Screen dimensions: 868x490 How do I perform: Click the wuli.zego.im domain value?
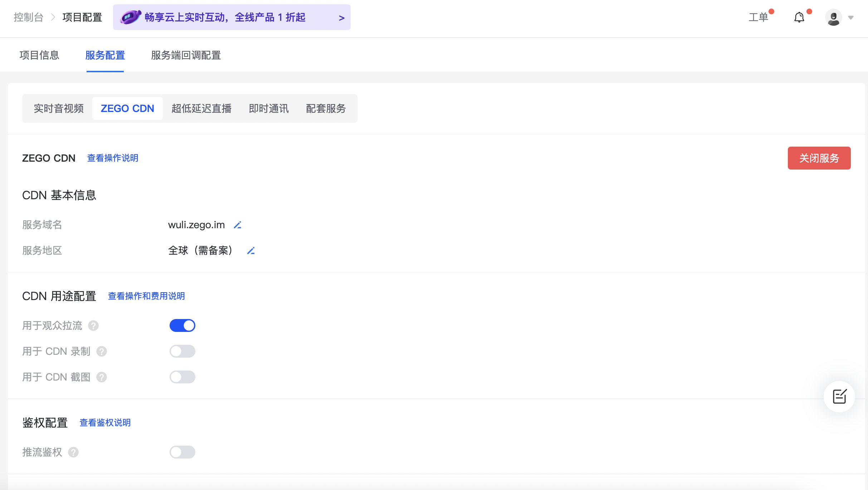coord(196,225)
